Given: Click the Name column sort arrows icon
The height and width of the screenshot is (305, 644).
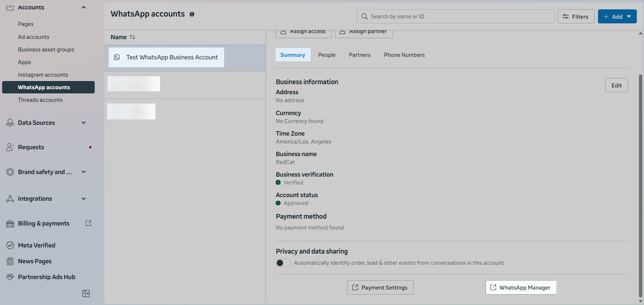Looking at the screenshot, I should click(132, 37).
